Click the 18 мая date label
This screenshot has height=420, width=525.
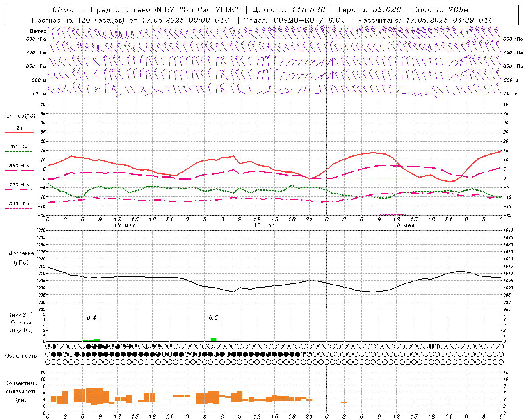click(x=264, y=226)
